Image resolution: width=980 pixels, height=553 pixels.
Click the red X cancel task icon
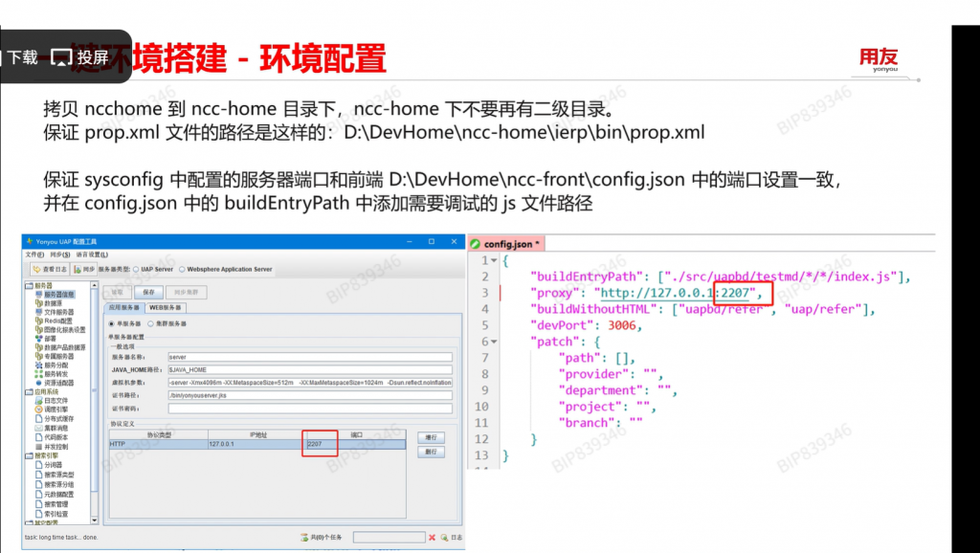click(x=433, y=538)
